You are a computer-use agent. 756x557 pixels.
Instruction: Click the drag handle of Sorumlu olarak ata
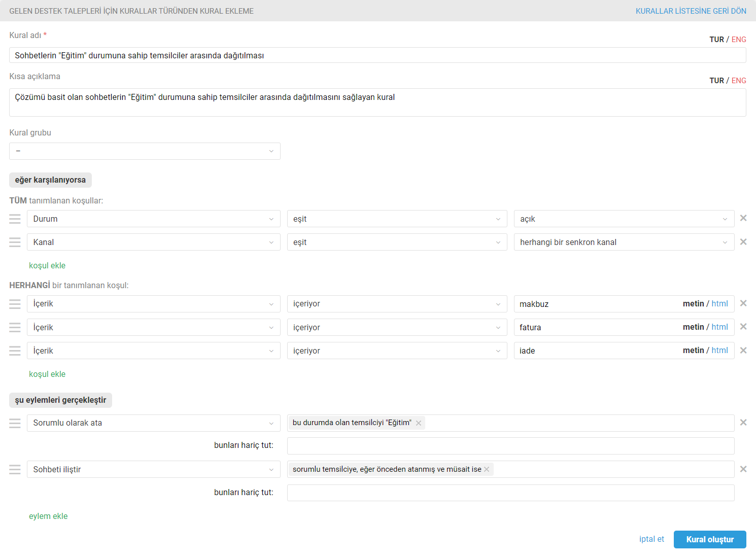point(15,423)
